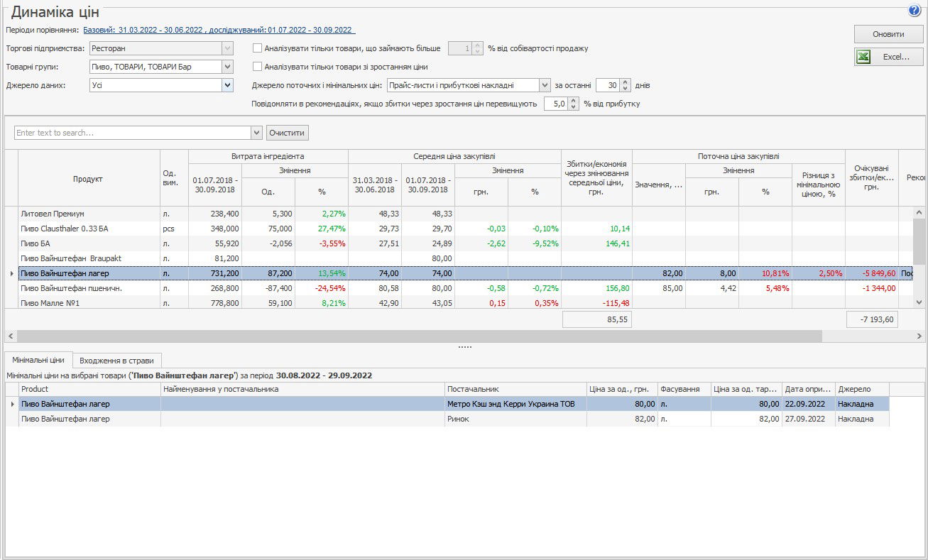Image resolution: width=928 pixels, height=560 pixels.
Task: Open the search box history dropdown arrow
Action: tap(256, 133)
